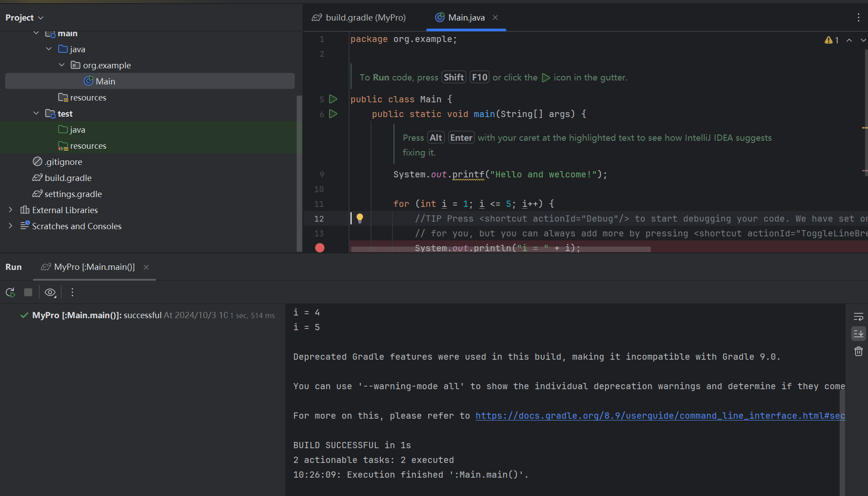Click line number 12 in gutter

pyautogui.click(x=319, y=219)
